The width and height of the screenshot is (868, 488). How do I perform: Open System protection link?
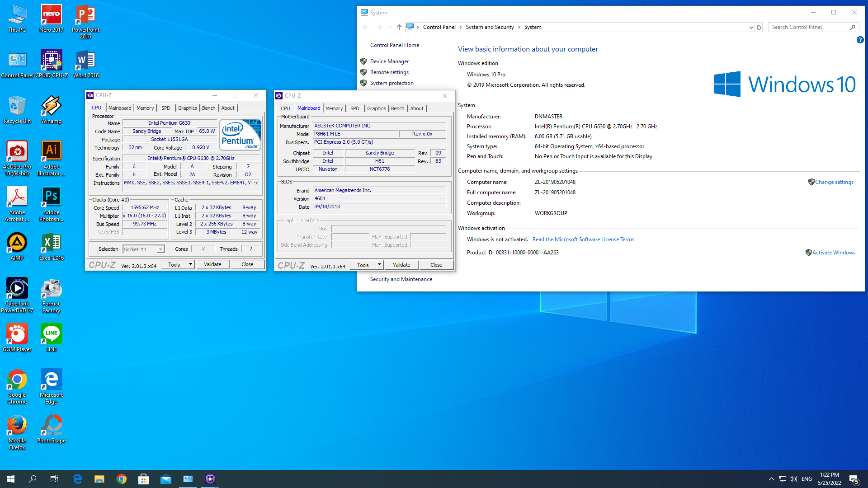coord(392,83)
